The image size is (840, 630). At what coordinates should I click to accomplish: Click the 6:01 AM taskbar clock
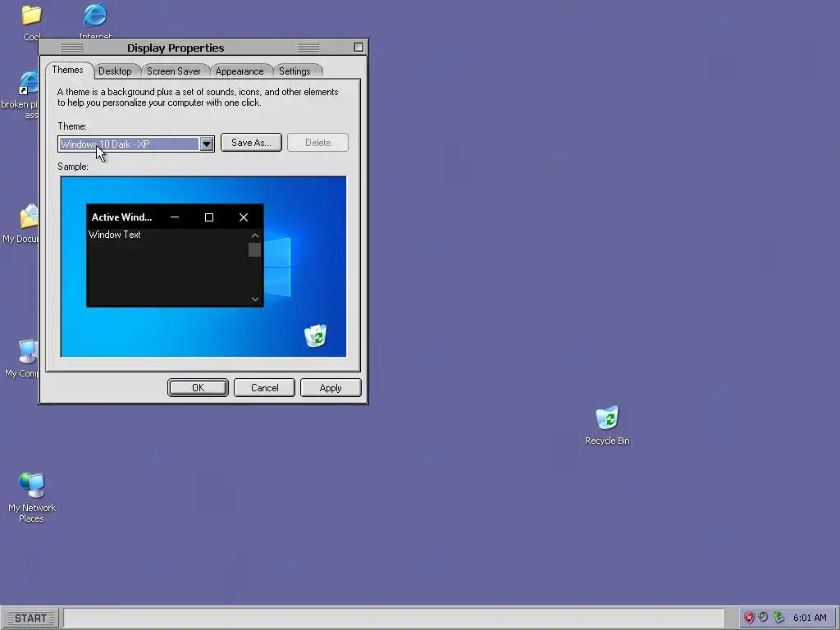[x=810, y=618]
